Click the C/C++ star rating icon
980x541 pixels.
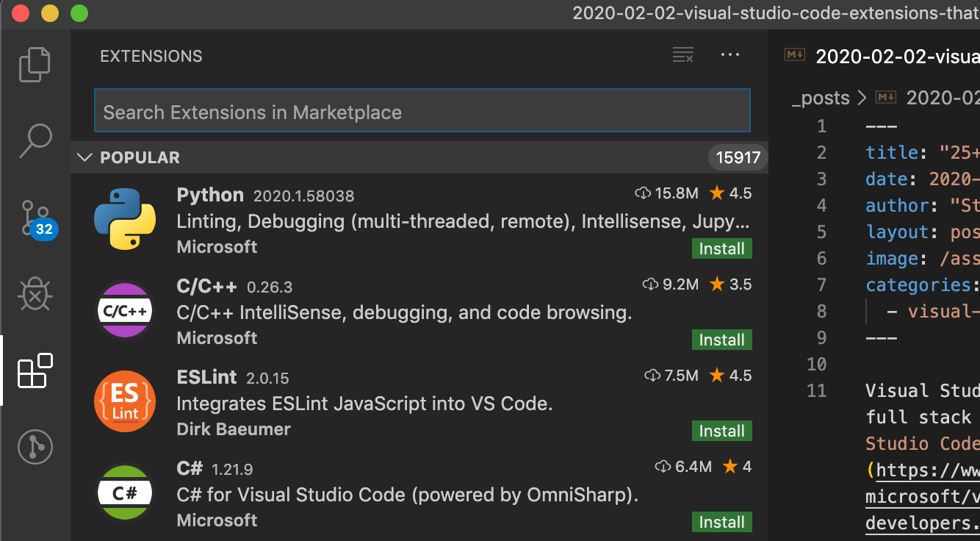[x=717, y=284]
